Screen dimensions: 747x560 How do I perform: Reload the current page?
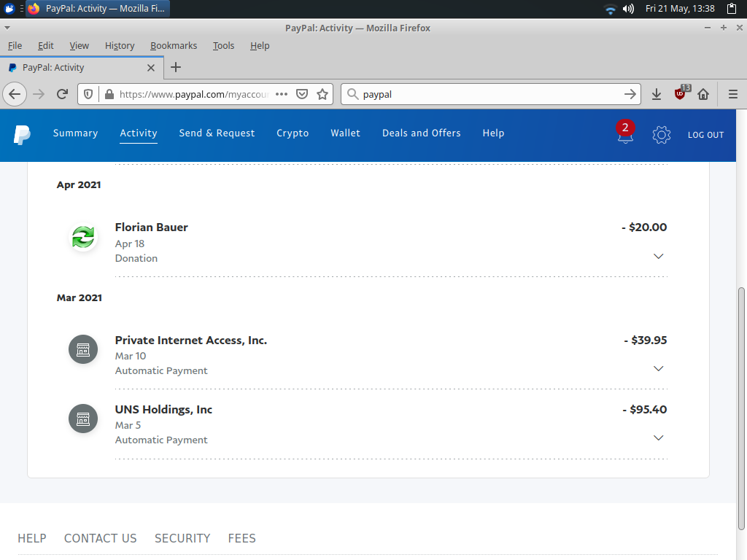(63, 94)
